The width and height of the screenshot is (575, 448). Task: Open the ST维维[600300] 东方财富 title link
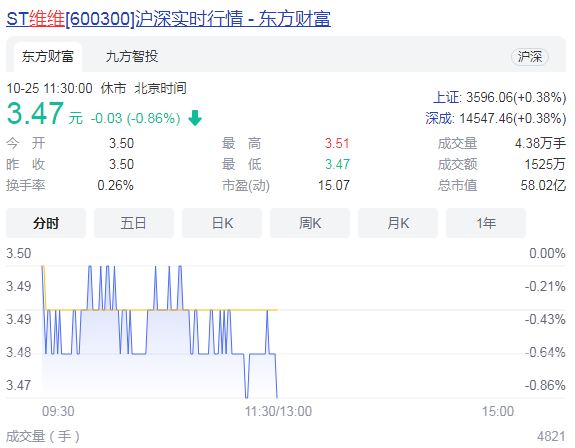click(x=168, y=19)
